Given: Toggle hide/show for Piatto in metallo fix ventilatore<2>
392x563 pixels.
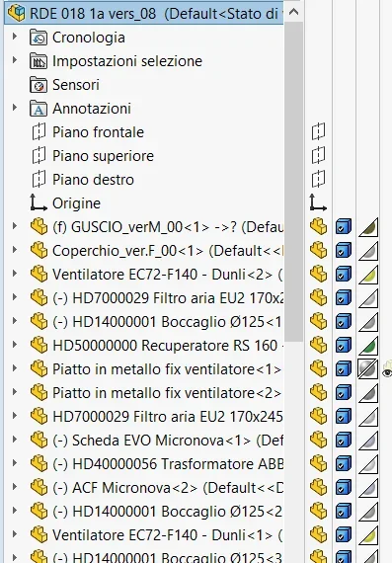Looking at the screenshot, I should pos(318,392).
